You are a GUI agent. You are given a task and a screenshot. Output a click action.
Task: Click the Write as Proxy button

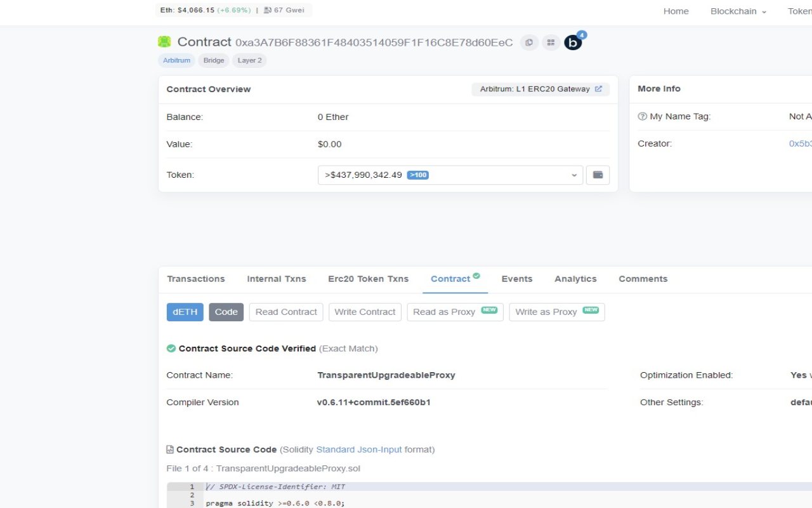pyautogui.click(x=557, y=312)
